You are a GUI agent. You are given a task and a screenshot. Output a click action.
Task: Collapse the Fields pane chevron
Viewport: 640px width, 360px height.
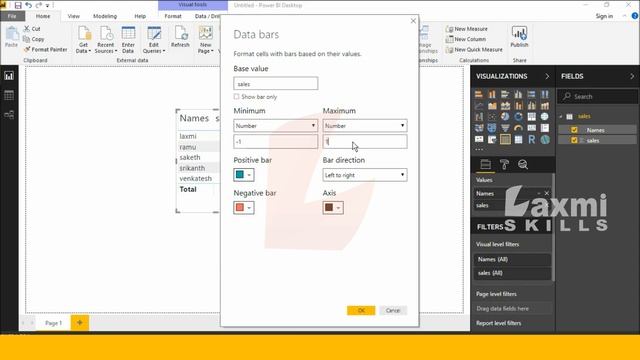[x=632, y=76]
